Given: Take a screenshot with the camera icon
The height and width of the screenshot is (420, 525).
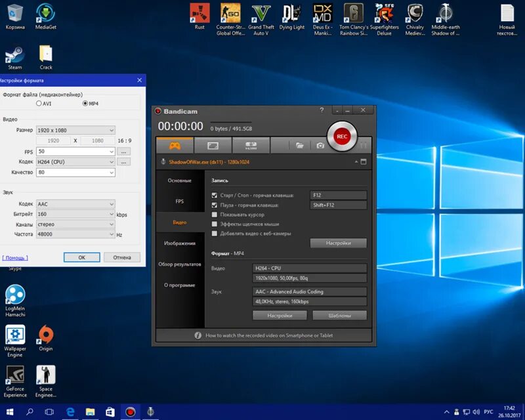Looking at the screenshot, I should (320, 145).
